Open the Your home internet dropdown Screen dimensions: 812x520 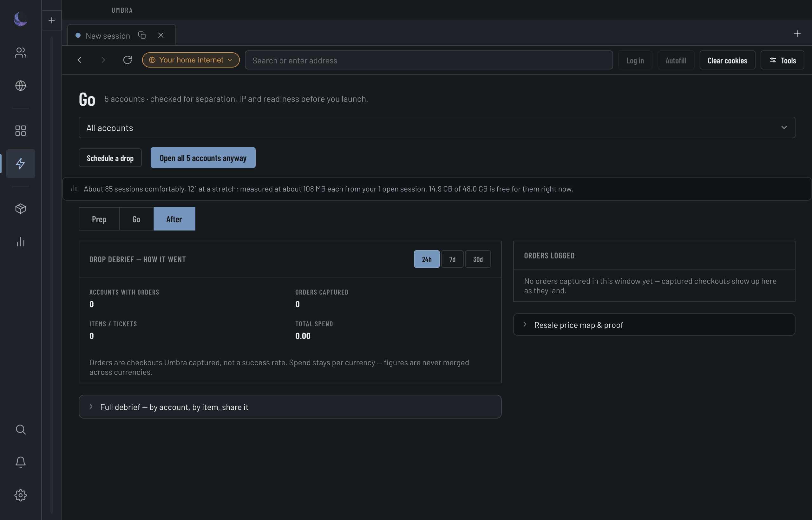(x=191, y=60)
